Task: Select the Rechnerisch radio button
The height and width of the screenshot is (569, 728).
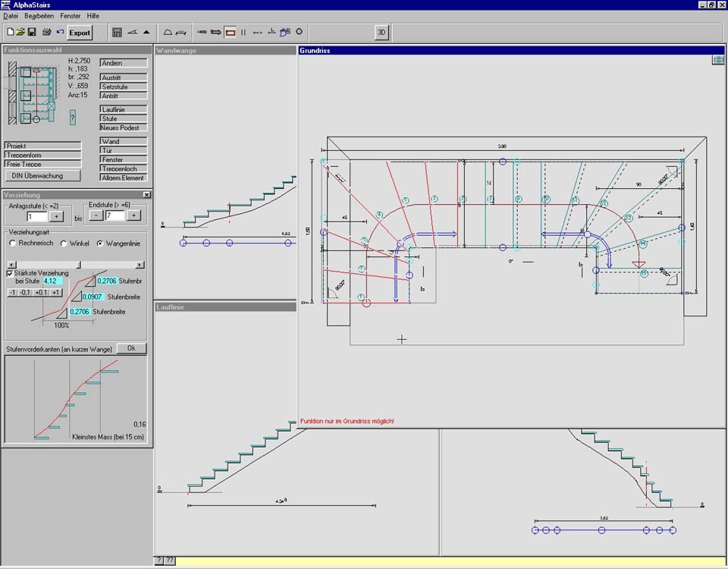Action: (x=12, y=244)
